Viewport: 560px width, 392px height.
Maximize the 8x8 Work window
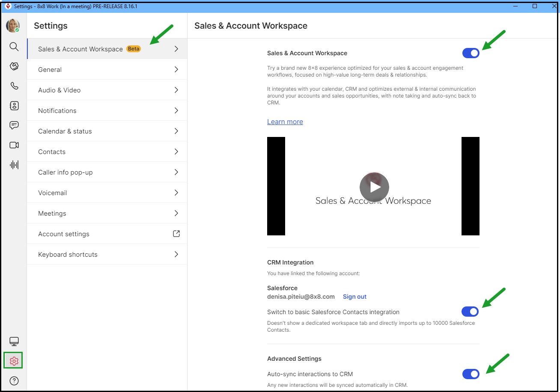click(x=535, y=6)
